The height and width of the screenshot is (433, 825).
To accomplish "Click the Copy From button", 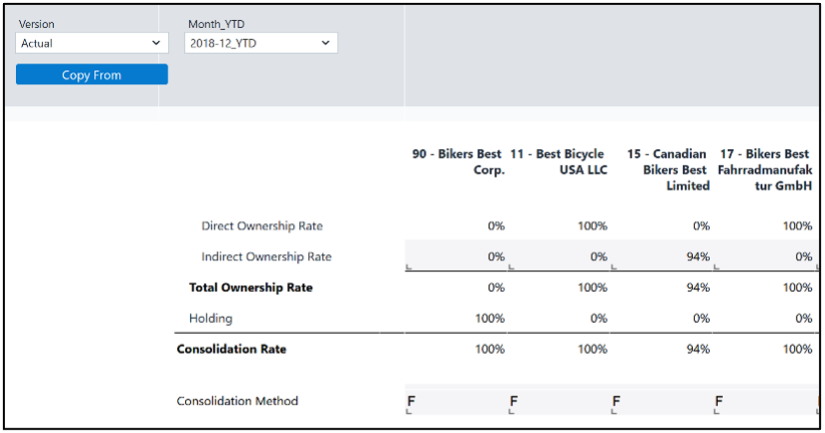I will point(92,75).
